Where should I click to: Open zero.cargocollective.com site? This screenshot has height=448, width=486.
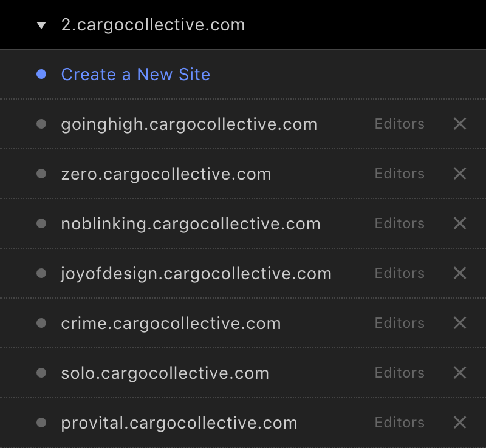coord(166,174)
